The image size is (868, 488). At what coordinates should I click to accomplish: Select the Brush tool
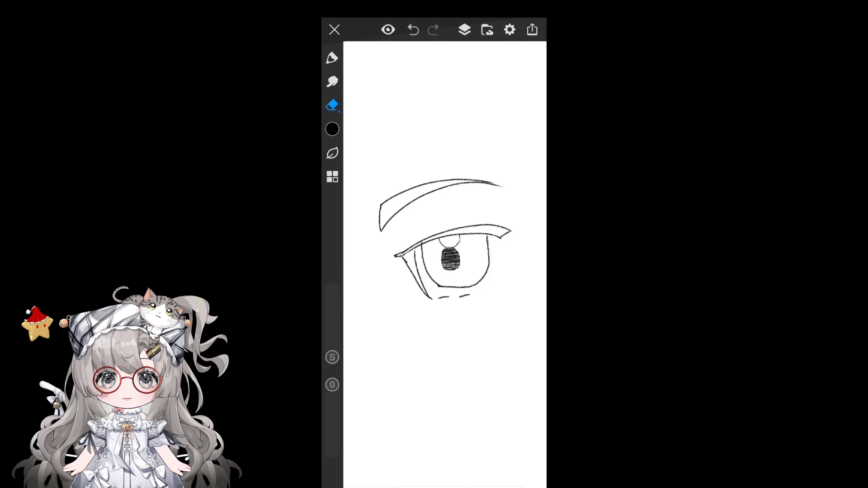332,58
